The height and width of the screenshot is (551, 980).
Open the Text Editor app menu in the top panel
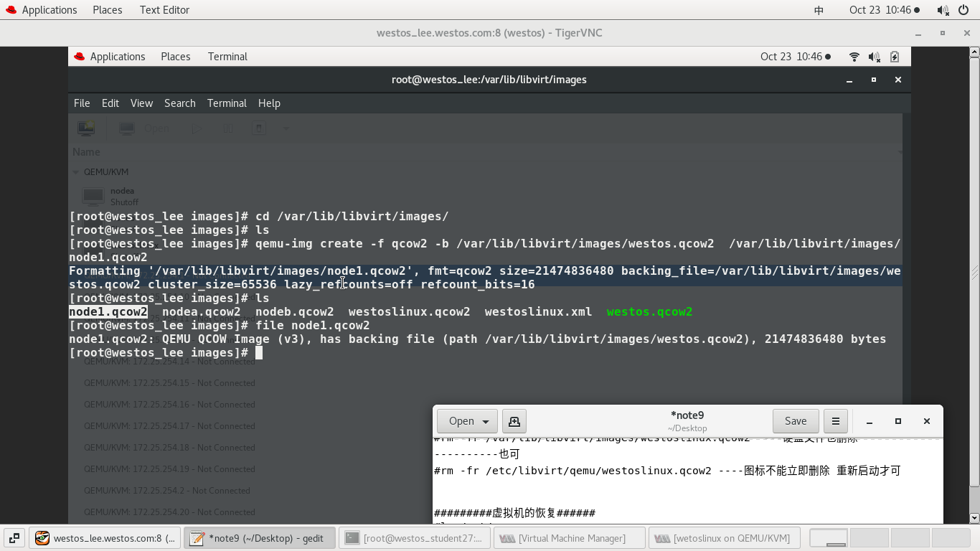coord(164,10)
